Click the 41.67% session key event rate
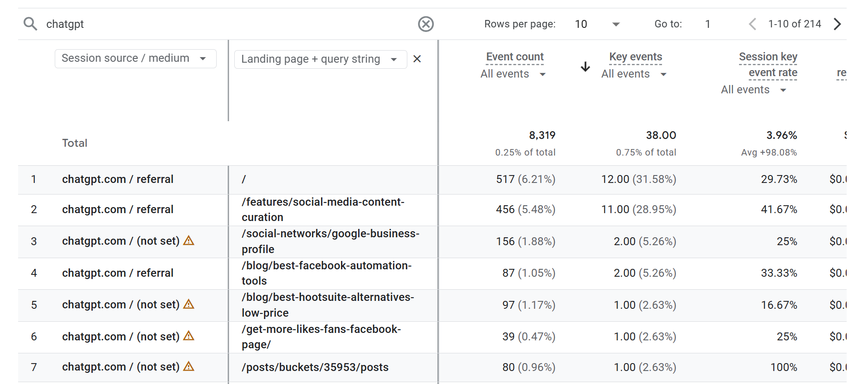Viewport: 868px width, 384px height. (x=779, y=209)
